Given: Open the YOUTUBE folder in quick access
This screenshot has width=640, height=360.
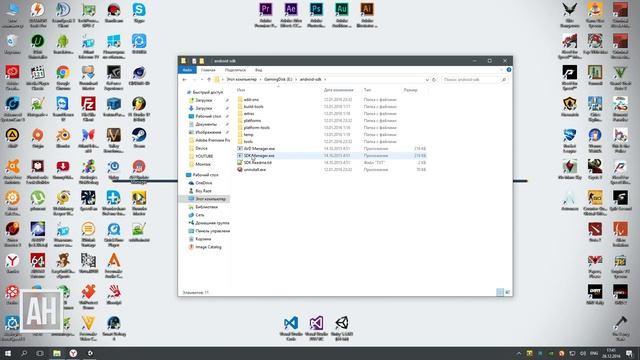Looking at the screenshot, I should tap(204, 156).
